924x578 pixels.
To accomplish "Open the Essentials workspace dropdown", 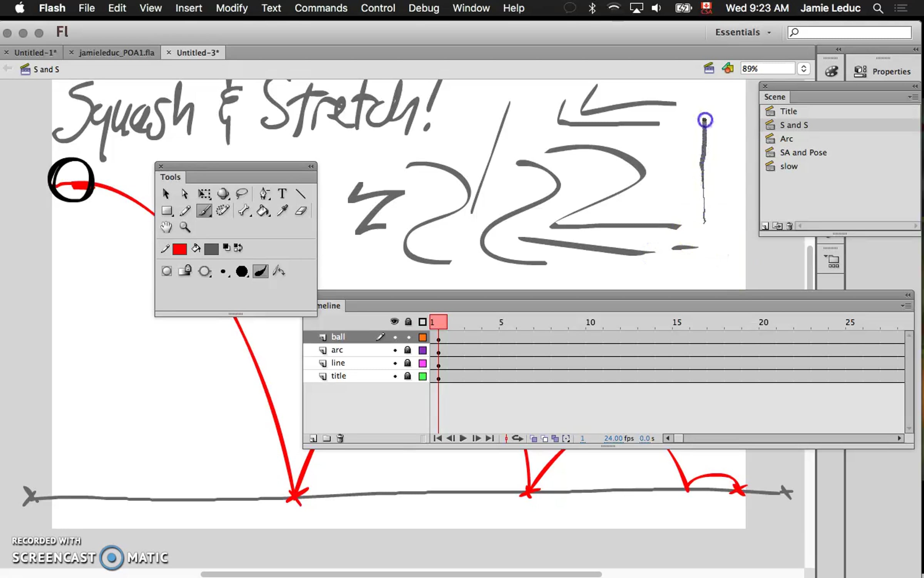I will (x=743, y=32).
